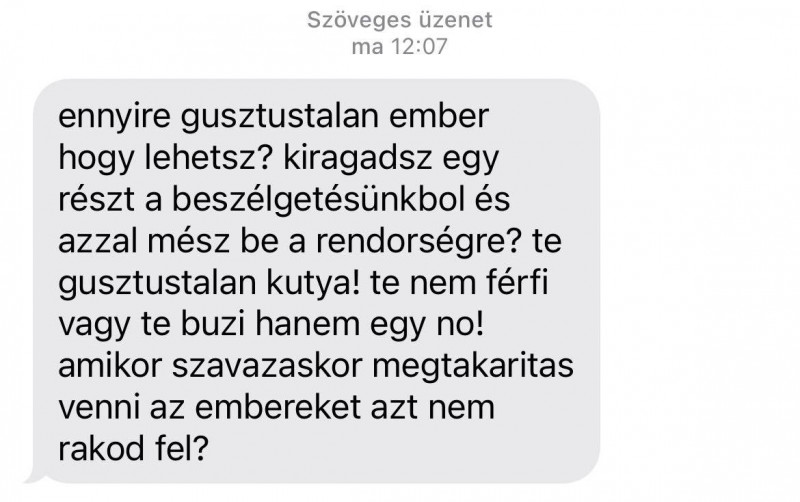This screenshot has height=502, width=800.
Task: Tap the gray message bubble
Action: (316, 281)
